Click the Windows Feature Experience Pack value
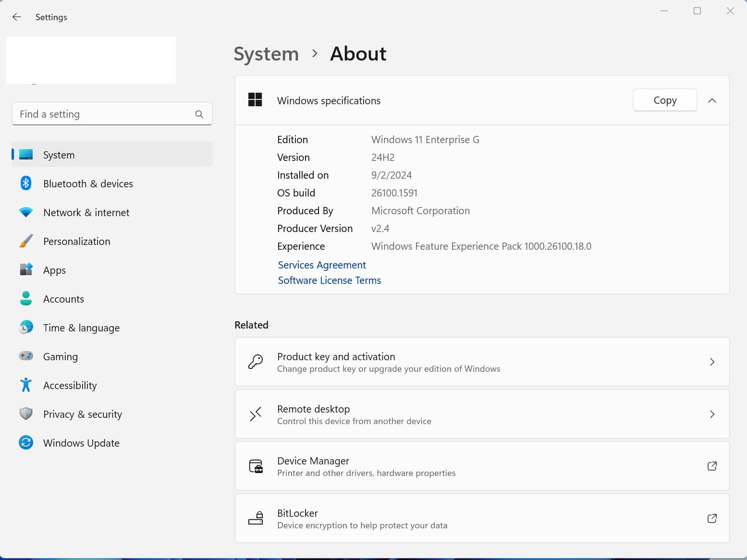 click(x=481, y=246)
